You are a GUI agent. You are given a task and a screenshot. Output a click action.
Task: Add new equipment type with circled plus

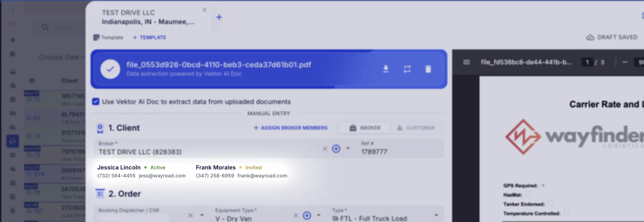(307, 215)
